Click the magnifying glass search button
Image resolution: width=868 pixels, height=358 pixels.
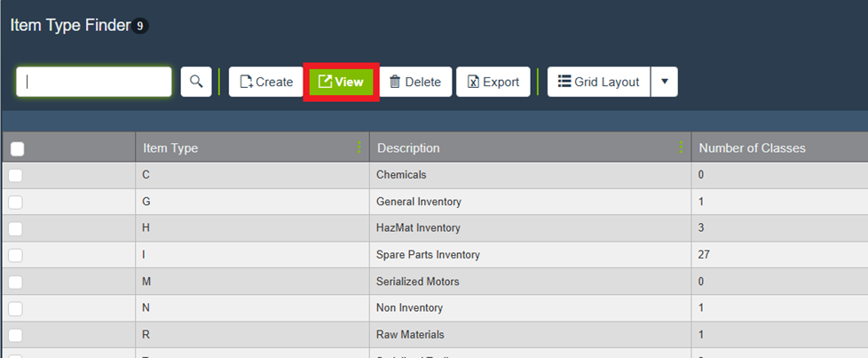click(196, 82)
